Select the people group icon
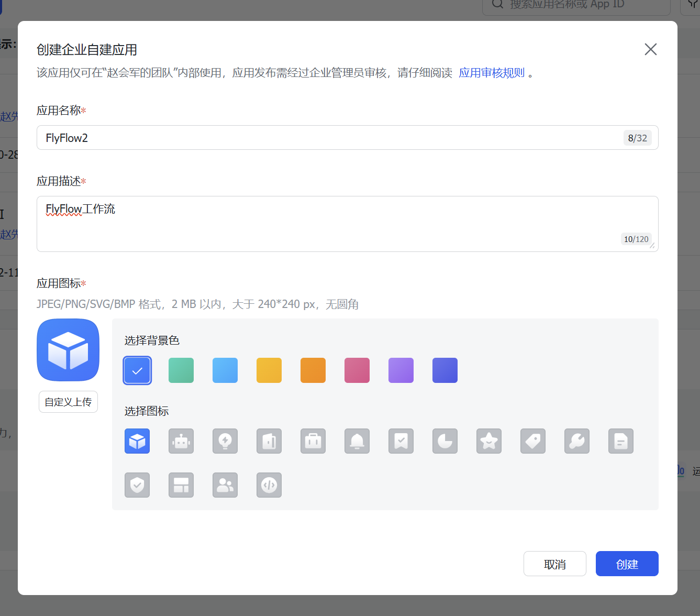Screen dimensions: 700x616 [x=225, y=485]
